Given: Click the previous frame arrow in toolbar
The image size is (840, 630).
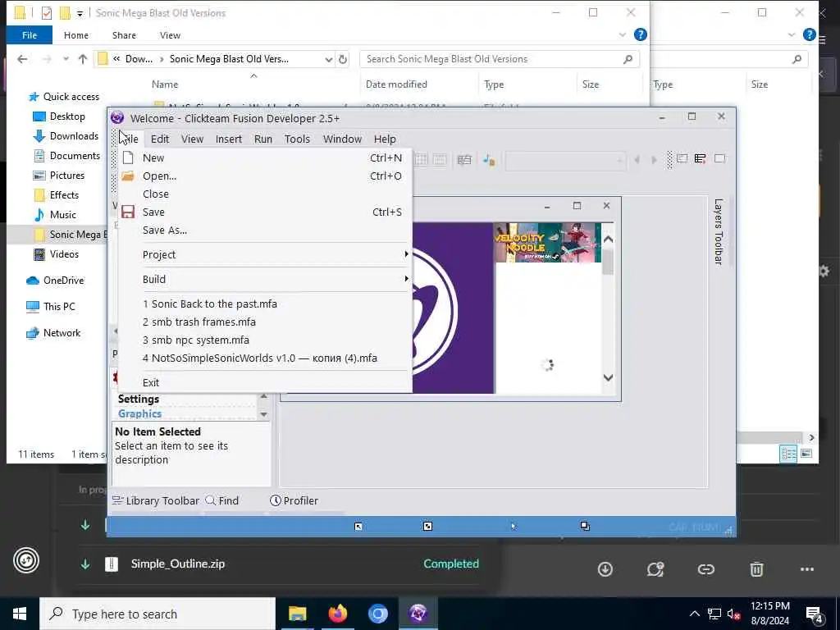Looking at the screenshot, I should pos(637,160).
